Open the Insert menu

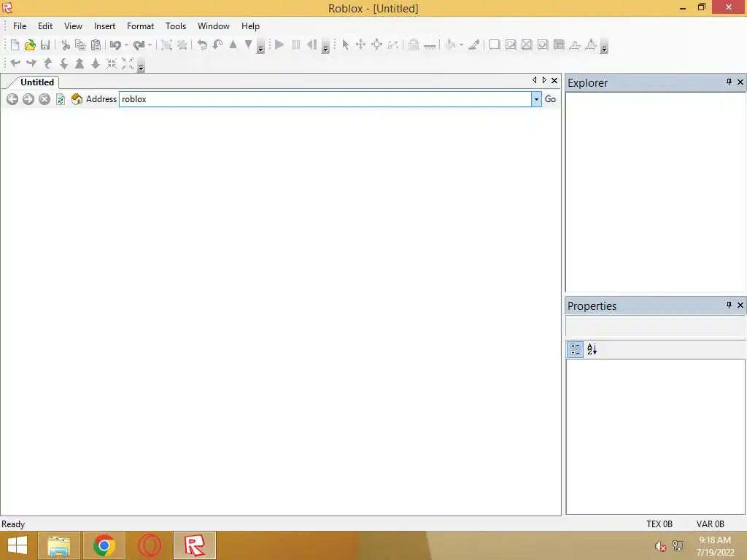click(104, 26)
